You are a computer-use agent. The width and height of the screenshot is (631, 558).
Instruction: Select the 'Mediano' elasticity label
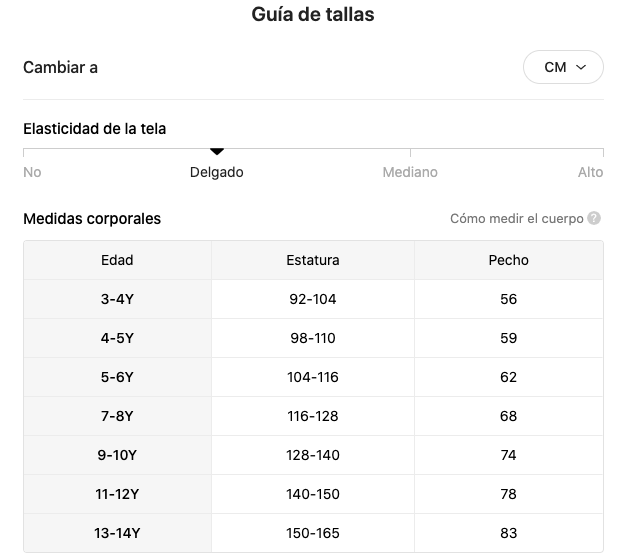coord(410,172)
